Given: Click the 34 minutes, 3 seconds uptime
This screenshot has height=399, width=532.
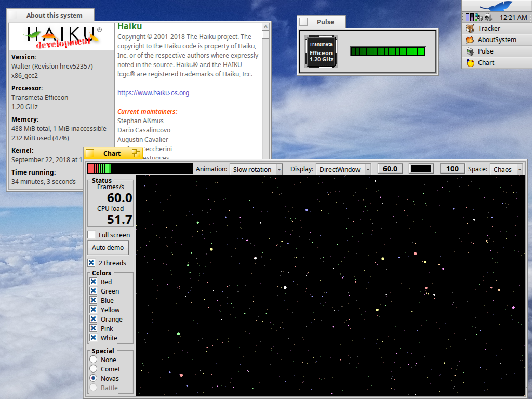Looking at the screenshot, I should pos(44,181).
